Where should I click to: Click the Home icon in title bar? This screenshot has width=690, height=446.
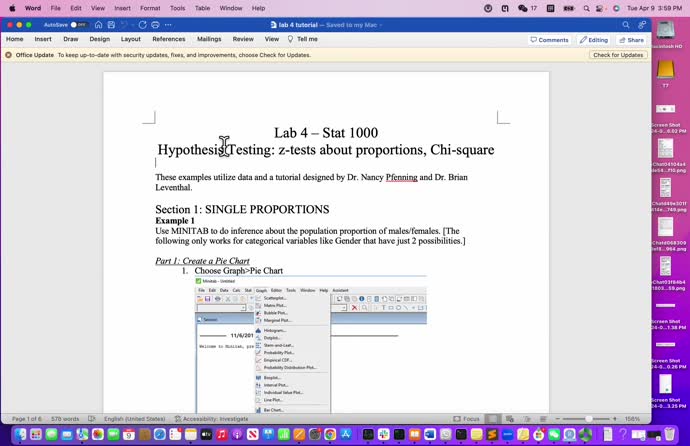pyautogui.click(x=99, y=25)
